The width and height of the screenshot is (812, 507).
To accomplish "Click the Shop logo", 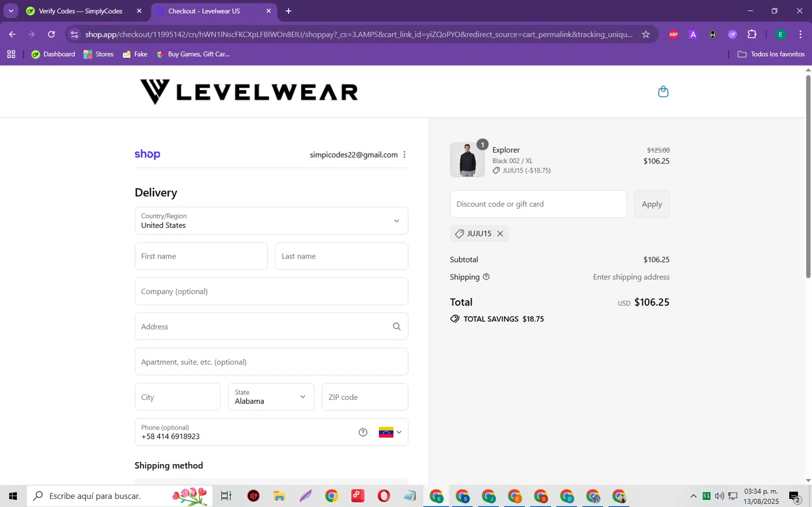I will (147, 154).
